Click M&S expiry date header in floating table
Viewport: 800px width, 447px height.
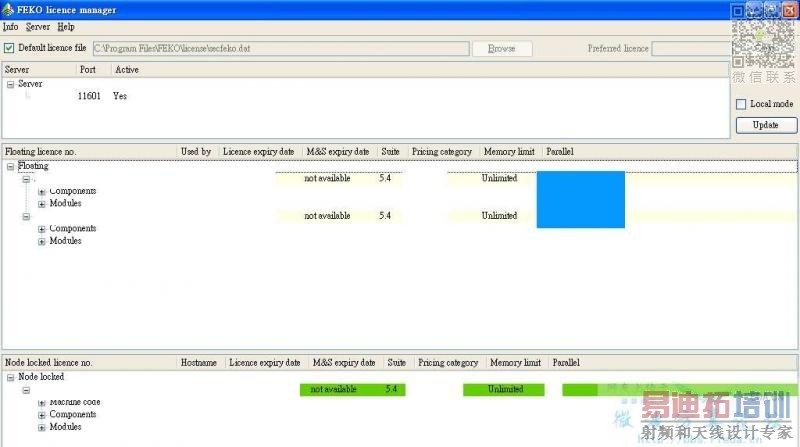click(338, 152)
